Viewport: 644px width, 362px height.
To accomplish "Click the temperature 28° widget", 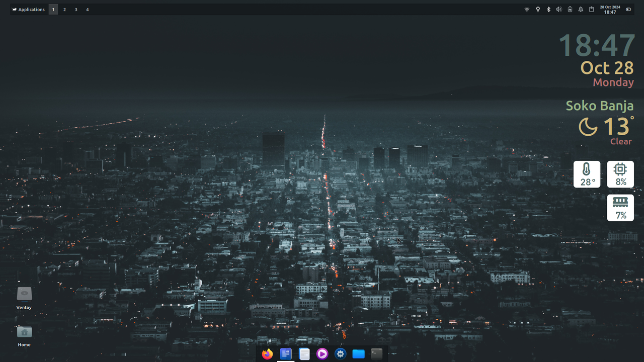I will click(x=587, y=174).
